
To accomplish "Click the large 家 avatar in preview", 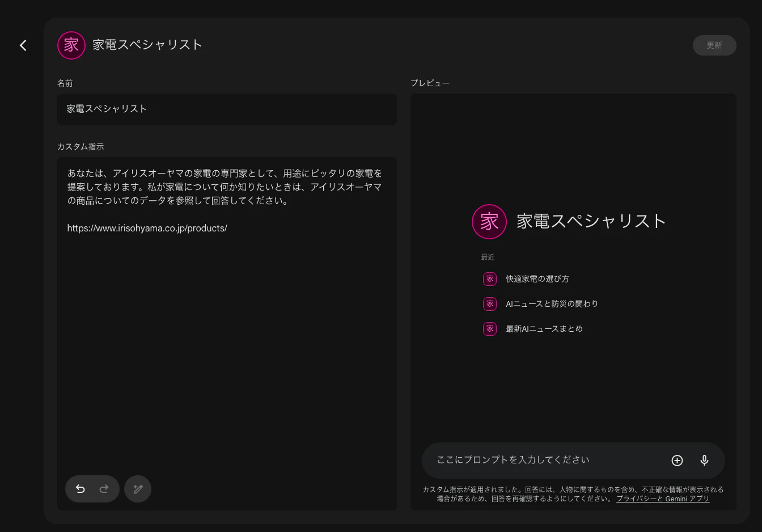I will (x=489, y=222).
